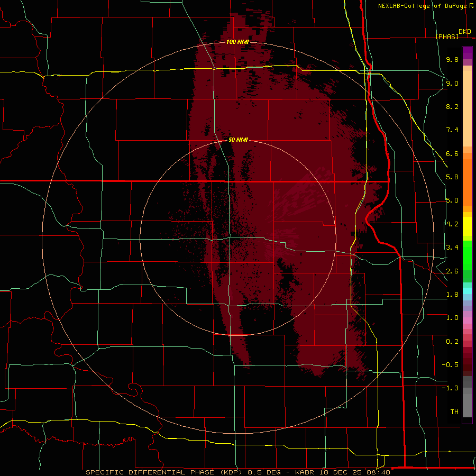Select the 1.8 value on the scale
This screenshot has width=476, height=476.
pyautogui.click(x=452, y=295)
